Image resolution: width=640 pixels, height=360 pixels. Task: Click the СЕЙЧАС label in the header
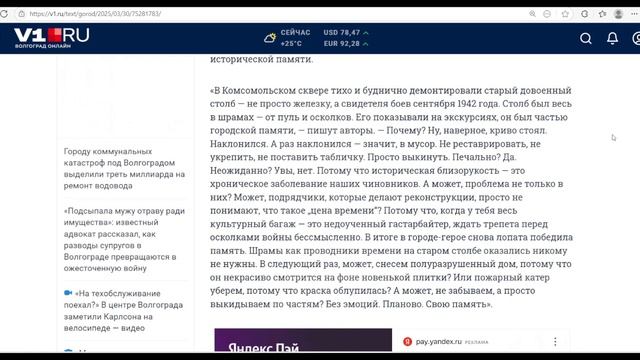click(x=296, y=33)
